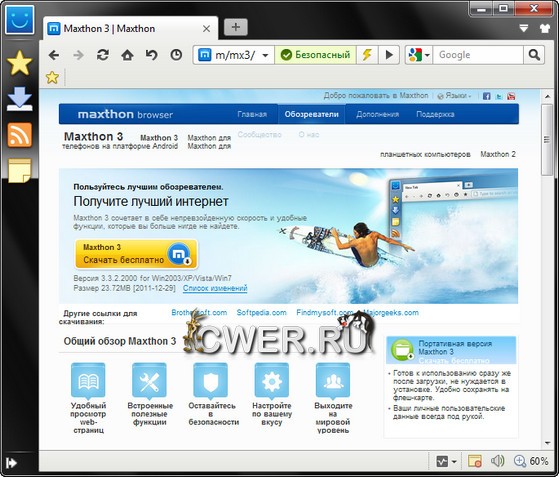Click the О нас submenu item
559x477 pixels.
(x=309, y=135)
